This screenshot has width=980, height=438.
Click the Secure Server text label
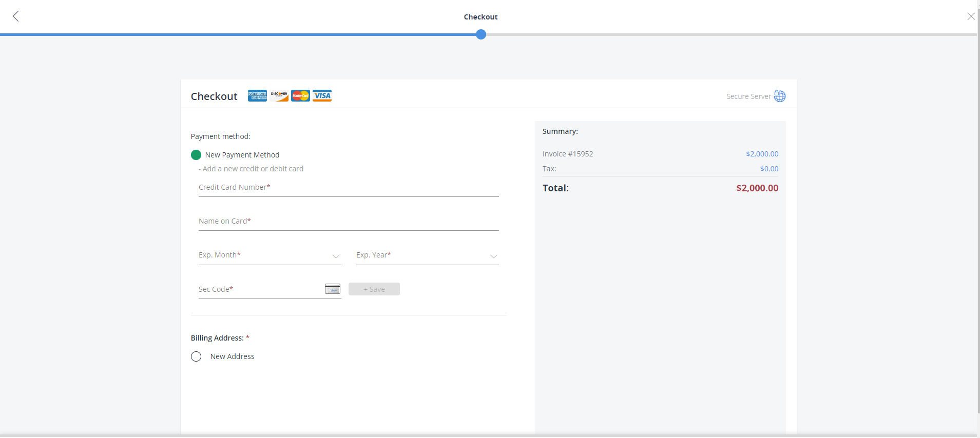748,96
